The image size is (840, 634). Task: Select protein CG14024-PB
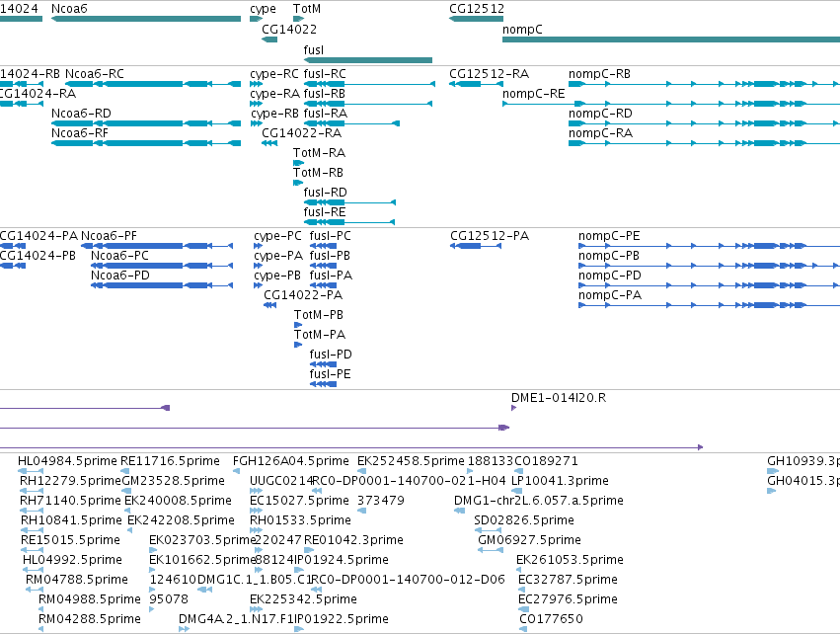click(x=38, y=256)
